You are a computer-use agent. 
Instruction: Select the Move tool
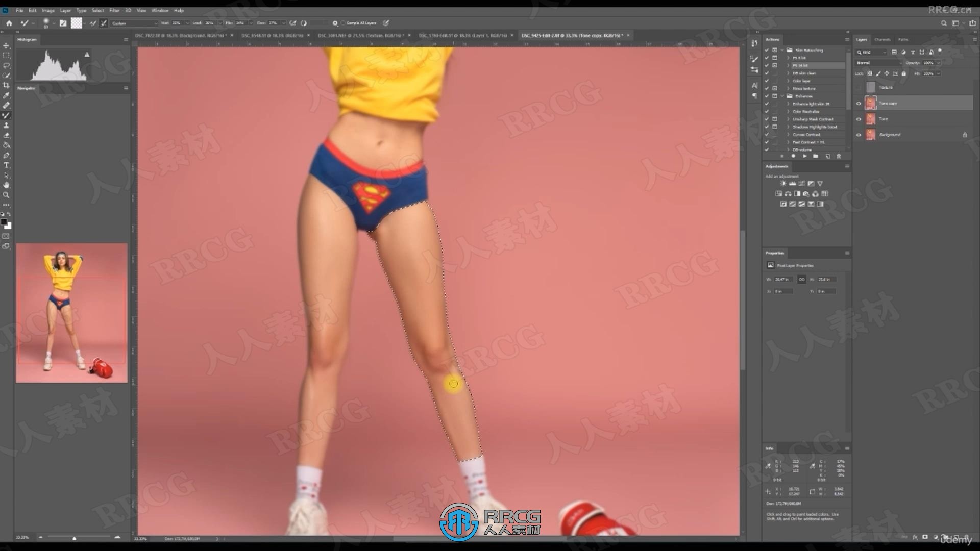click(x=6, y=45)
